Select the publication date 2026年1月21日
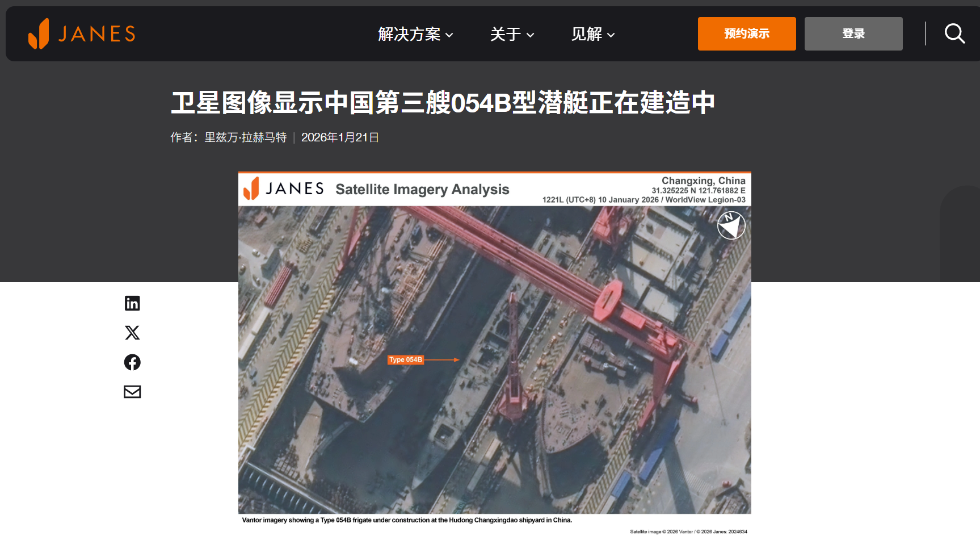Screen dimensions: 980x536 pyautogui.click(x=340, y=137)
